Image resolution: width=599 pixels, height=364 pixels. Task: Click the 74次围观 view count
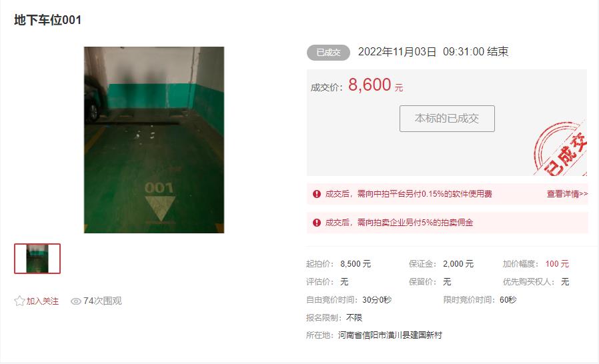tap(102, 301)
